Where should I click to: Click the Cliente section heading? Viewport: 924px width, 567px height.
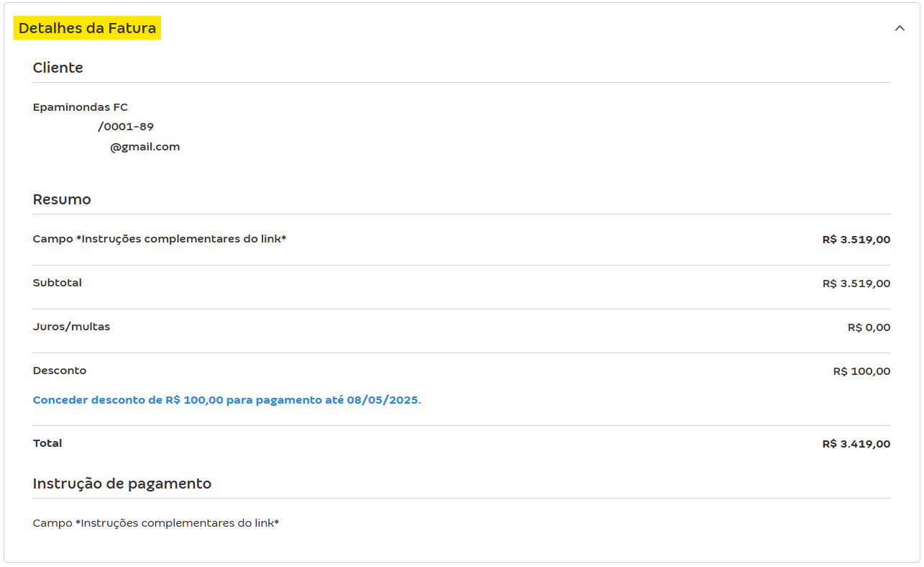coord(58,68)
